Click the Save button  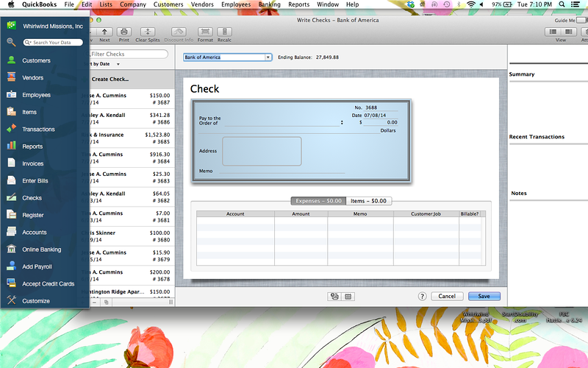point(484,296)
